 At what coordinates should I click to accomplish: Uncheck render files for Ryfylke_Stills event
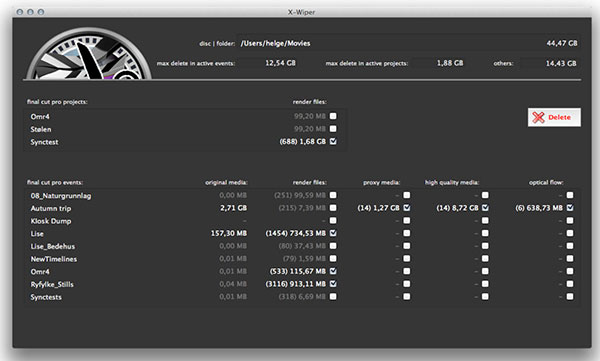(x=333, y=284)
